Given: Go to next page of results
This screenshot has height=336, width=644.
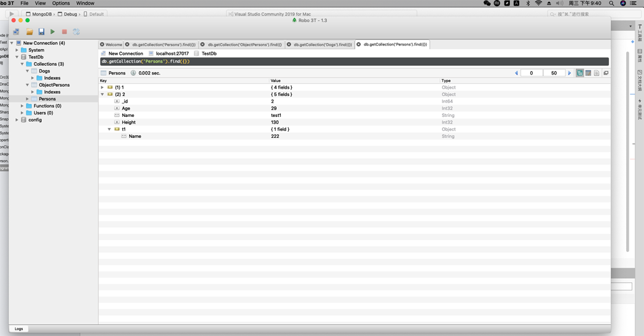Looking at the screenshot, I should [569, 73].
